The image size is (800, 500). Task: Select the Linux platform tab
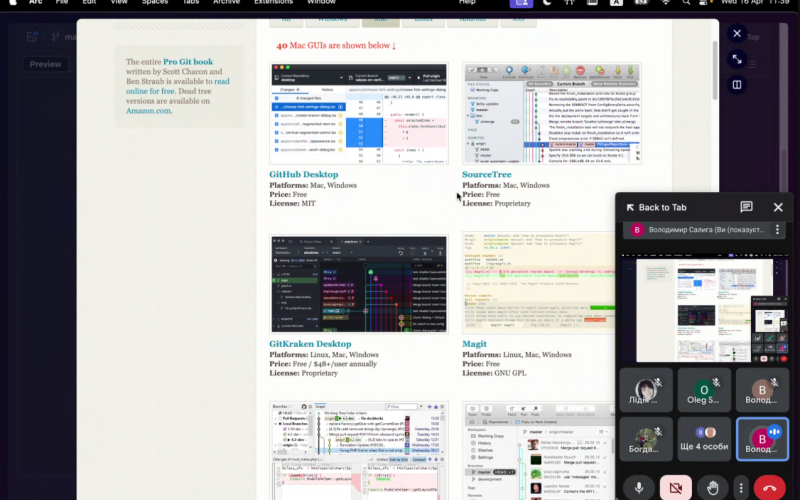tap(423, 21)
